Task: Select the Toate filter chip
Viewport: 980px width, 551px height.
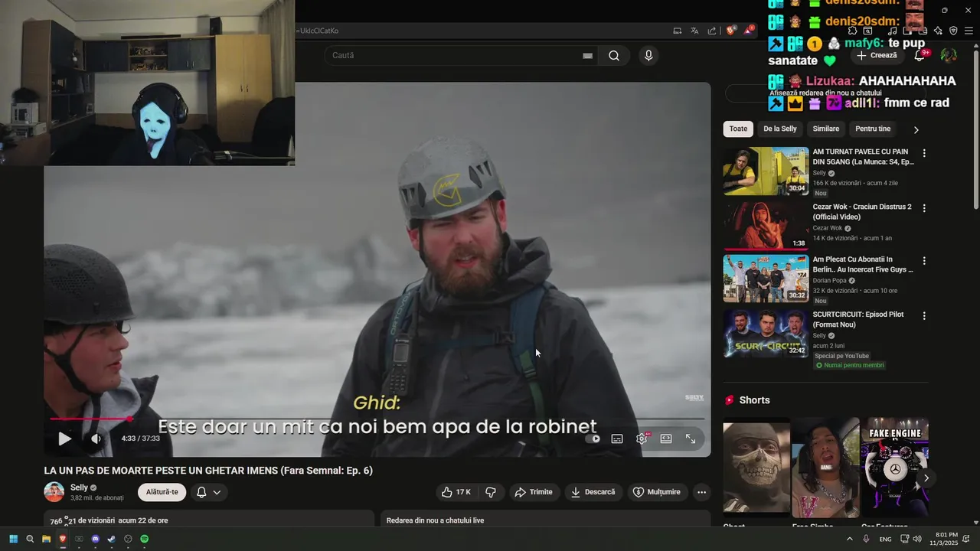Action: point(738,129)
